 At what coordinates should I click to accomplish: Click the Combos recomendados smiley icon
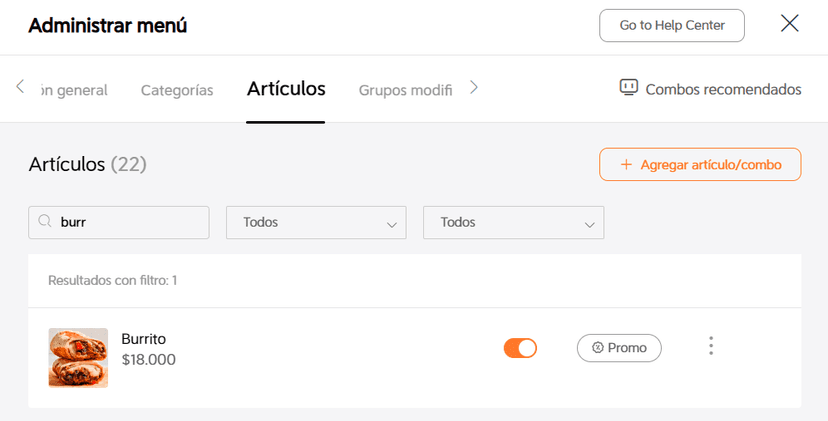coord(629,88)
